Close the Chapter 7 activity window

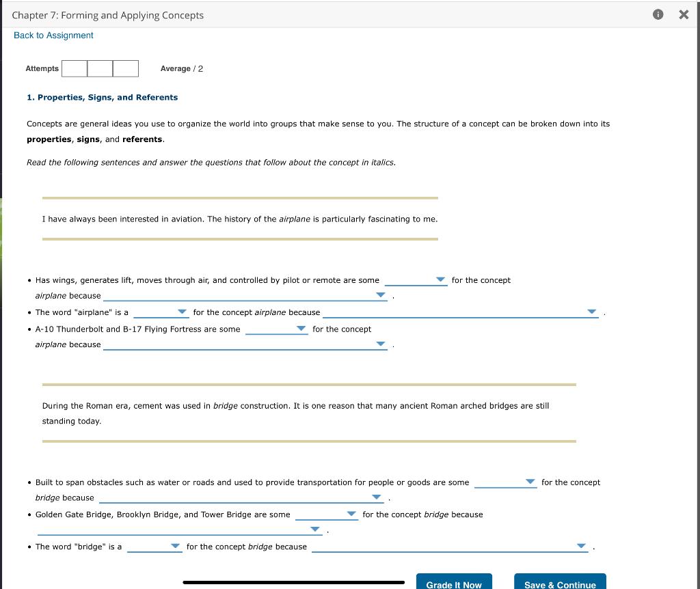(683, 14)
